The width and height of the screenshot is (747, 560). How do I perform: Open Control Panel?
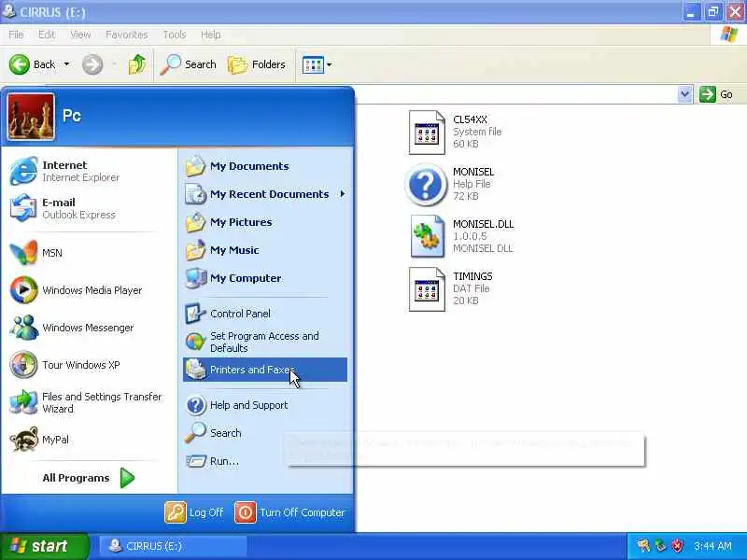pyautogui.click(x=265, y=314)
